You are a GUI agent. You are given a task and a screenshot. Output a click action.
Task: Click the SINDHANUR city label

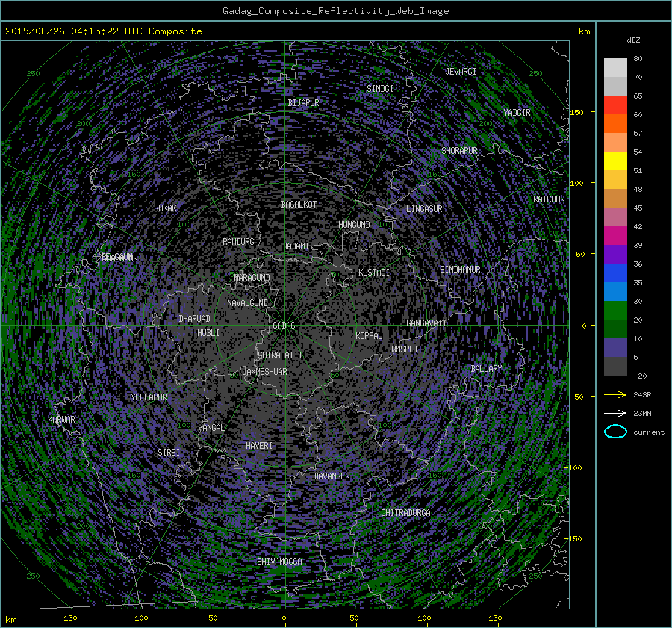460,270
